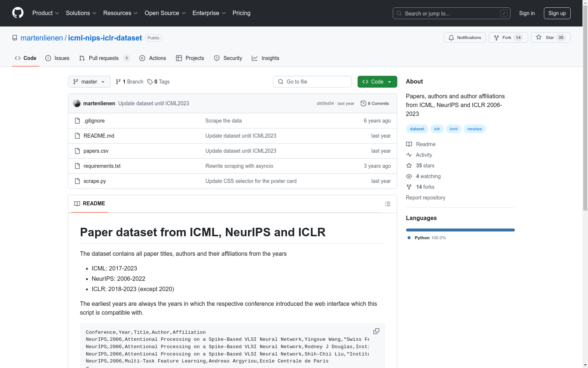View the 4 watching link
The image size is (588, 368).
423,176
